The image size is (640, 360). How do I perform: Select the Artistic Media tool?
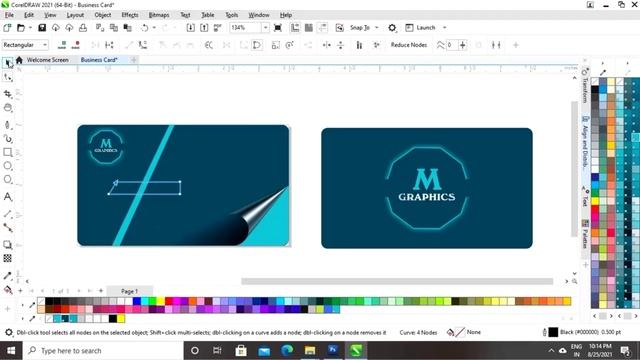coord(8,139)
